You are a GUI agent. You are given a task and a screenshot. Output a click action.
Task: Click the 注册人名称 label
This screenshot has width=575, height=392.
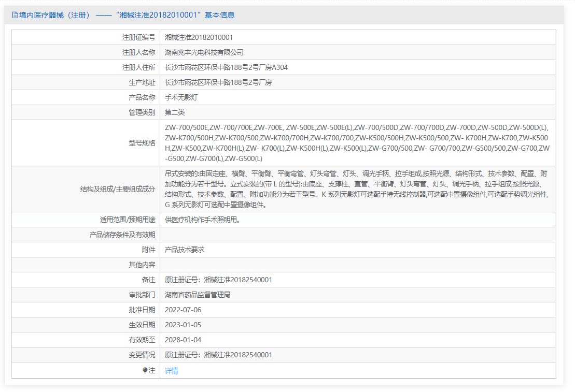138,52
